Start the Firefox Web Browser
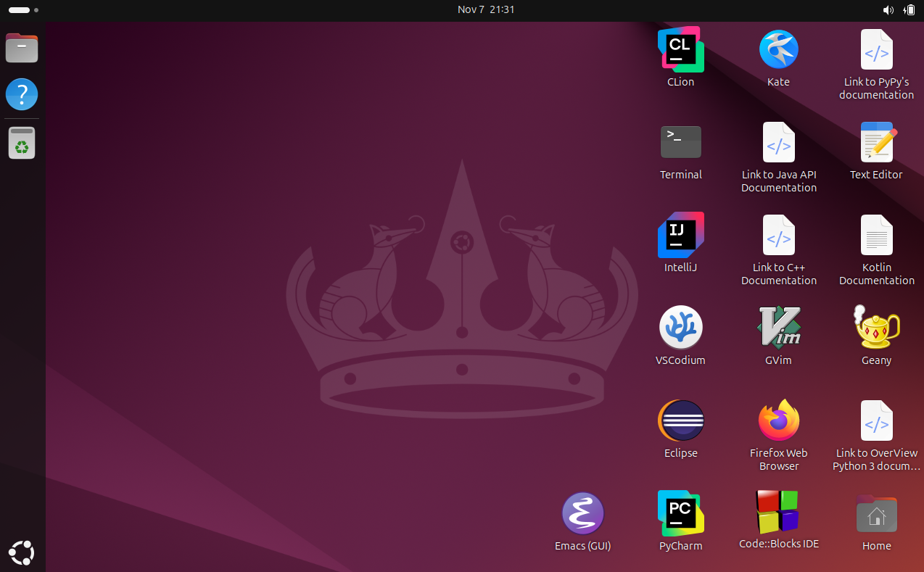 tap(778, 420)
